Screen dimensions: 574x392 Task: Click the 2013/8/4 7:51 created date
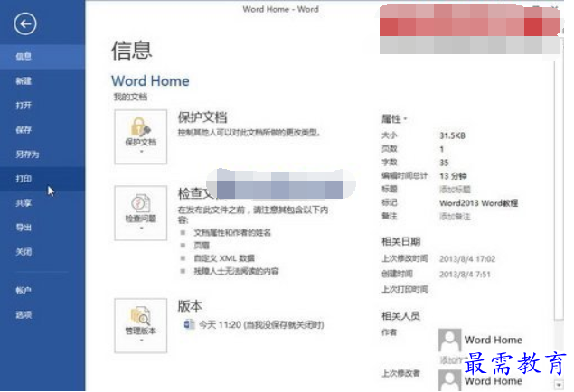pos(465,275)
